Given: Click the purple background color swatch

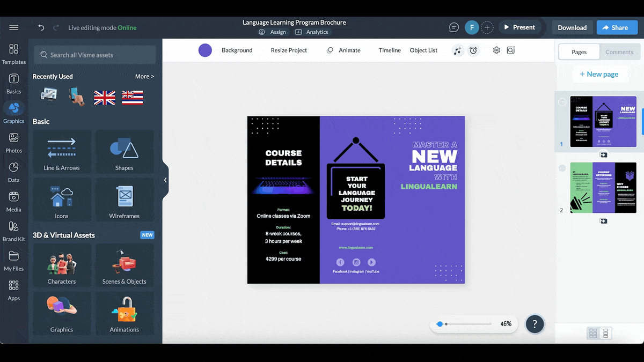Looking at the screenshot, I should pos(205,50).
